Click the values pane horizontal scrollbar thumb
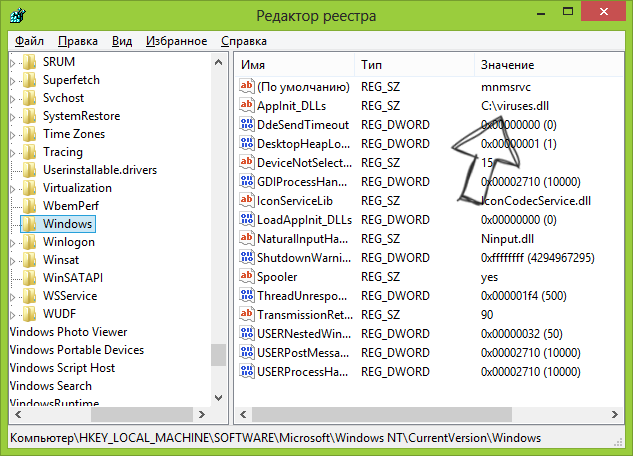The image size is (633, 456). pyautogui.click(x=382, y=414)
